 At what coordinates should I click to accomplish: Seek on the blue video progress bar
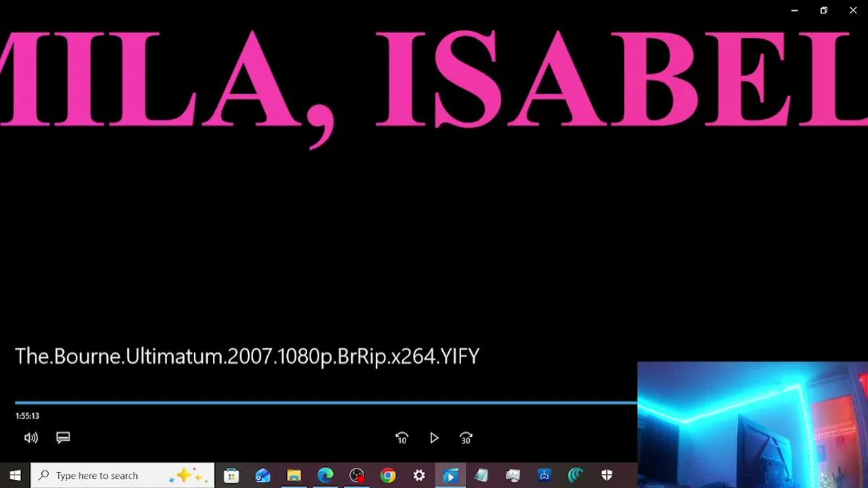click(326, 403)
